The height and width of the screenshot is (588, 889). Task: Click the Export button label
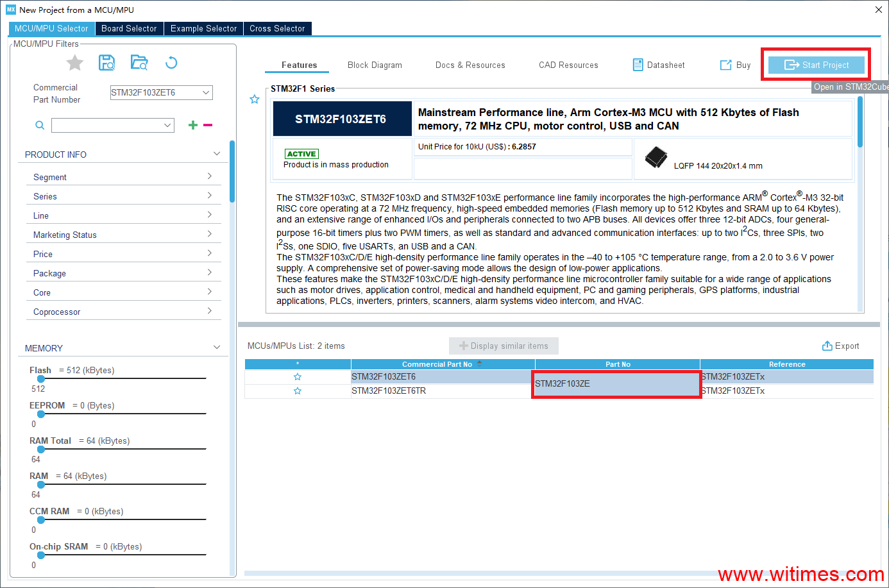coord(847,346)
